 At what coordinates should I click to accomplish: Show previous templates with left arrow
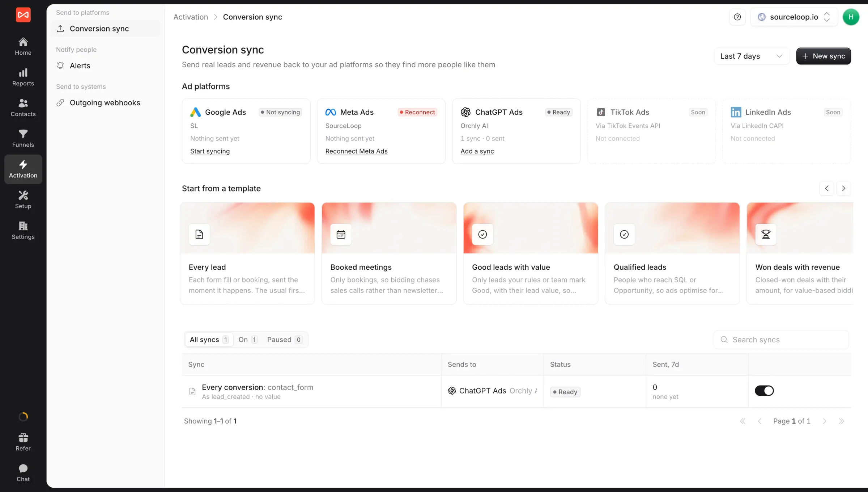pyautogui.click(x=826, y=188)
